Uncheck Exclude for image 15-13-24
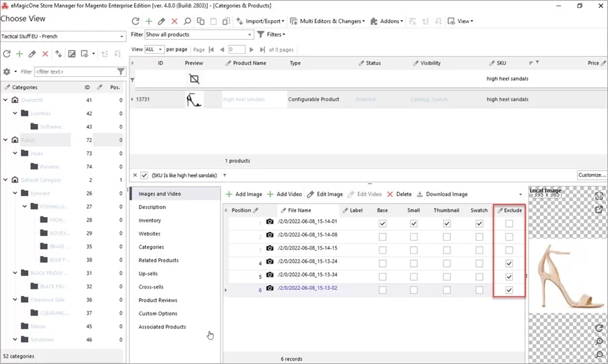The image size is (608, 364). pos(509,264)
